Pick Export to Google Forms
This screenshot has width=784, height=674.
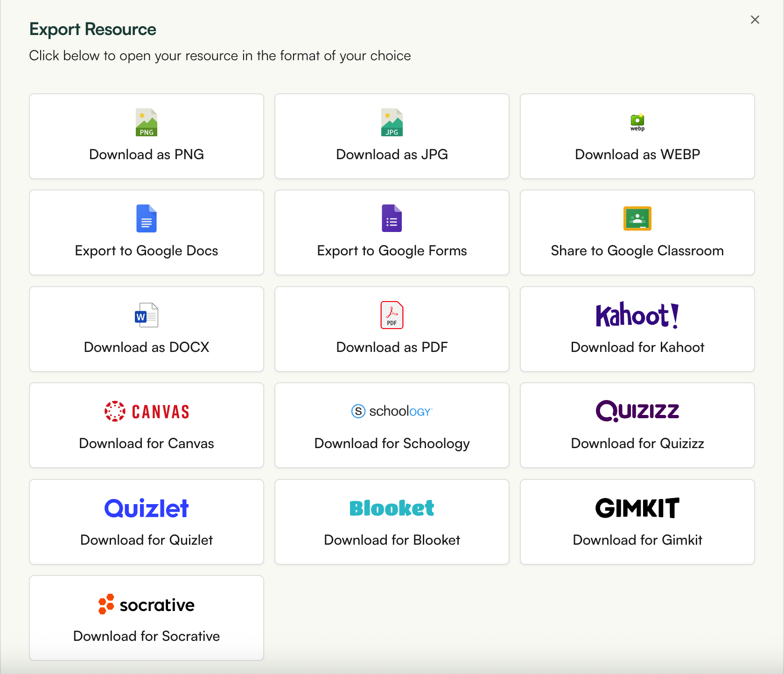coord(392,232)
